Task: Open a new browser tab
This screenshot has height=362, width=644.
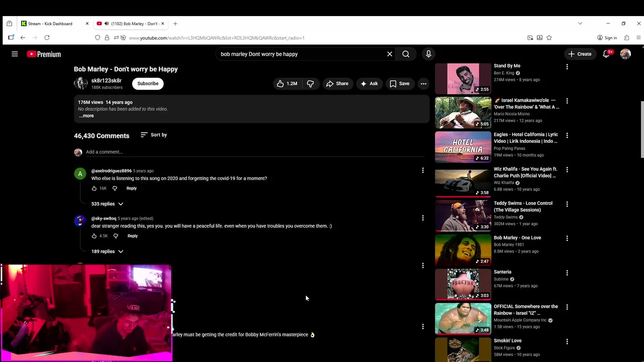Action: 175,24
